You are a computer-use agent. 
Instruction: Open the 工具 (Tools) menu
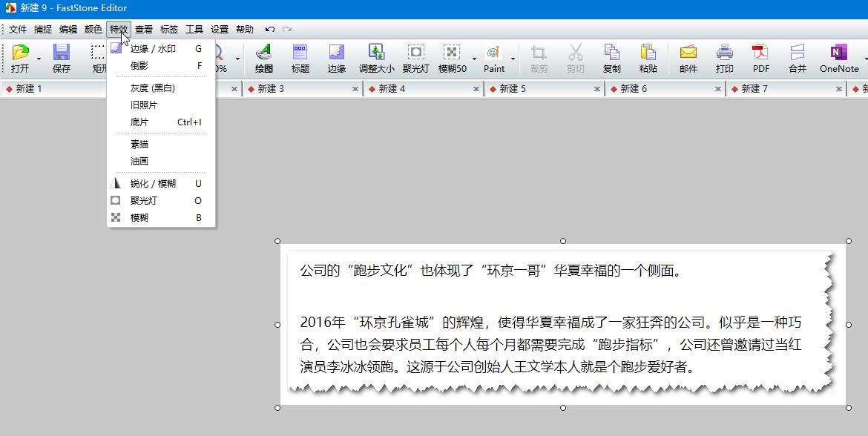pyautogui.click(x=194, y=30)
